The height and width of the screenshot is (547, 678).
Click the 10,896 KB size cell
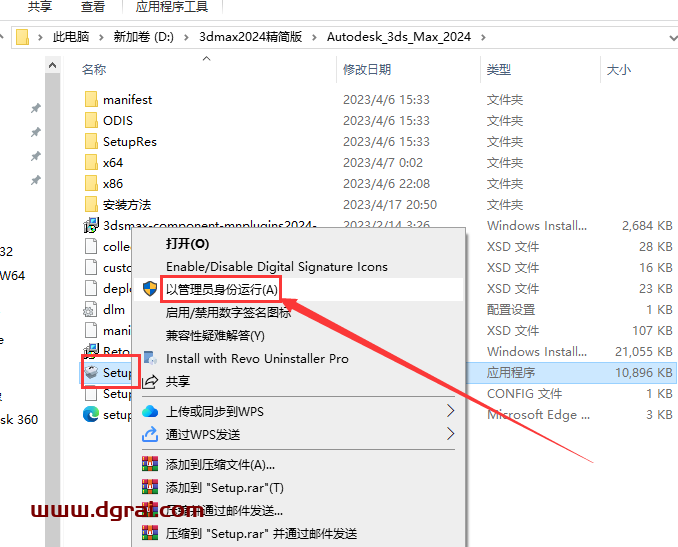644,373
